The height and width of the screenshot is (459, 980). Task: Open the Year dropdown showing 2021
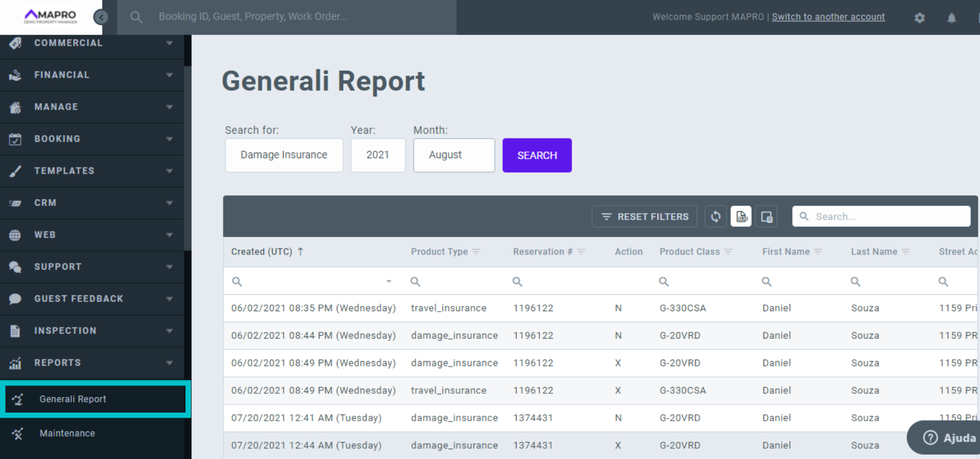coord(378,155)
